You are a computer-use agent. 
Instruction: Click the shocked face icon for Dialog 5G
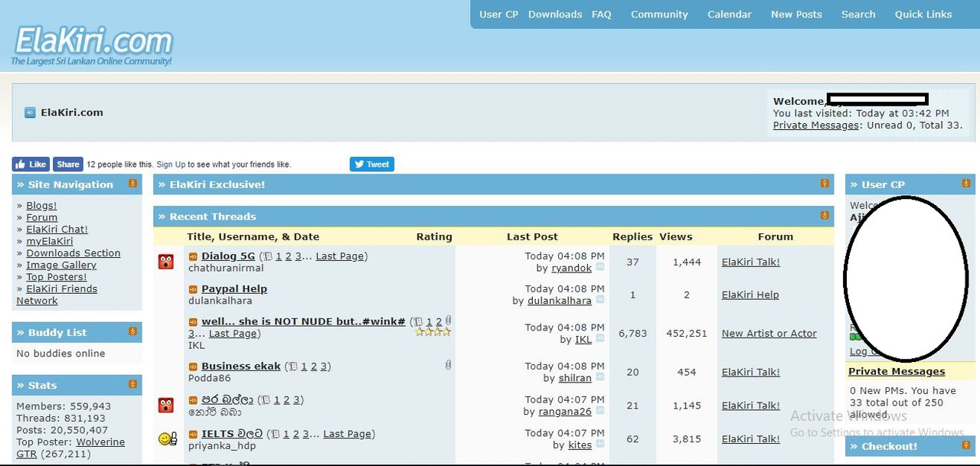coord(166,262)
